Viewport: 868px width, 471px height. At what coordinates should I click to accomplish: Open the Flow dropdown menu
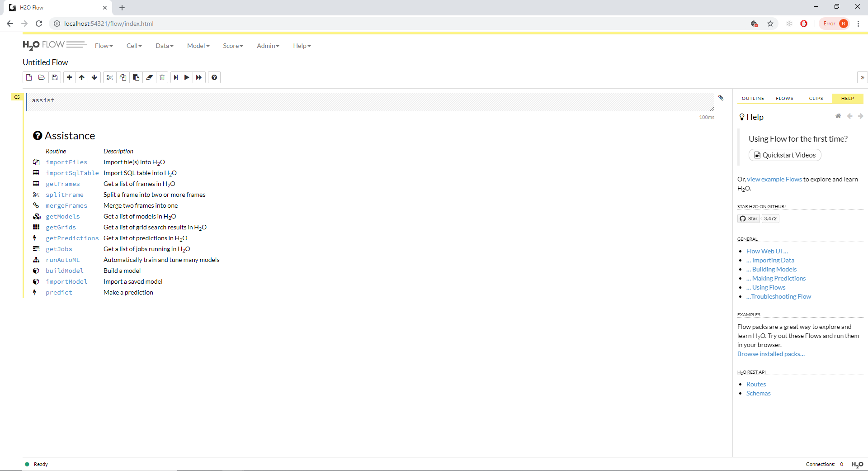coord(104,46)
